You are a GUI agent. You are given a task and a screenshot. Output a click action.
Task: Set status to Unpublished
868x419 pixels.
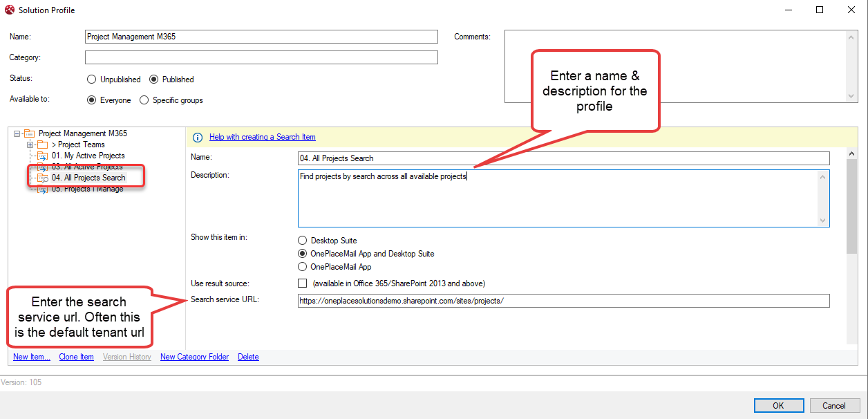coord(92,80)
